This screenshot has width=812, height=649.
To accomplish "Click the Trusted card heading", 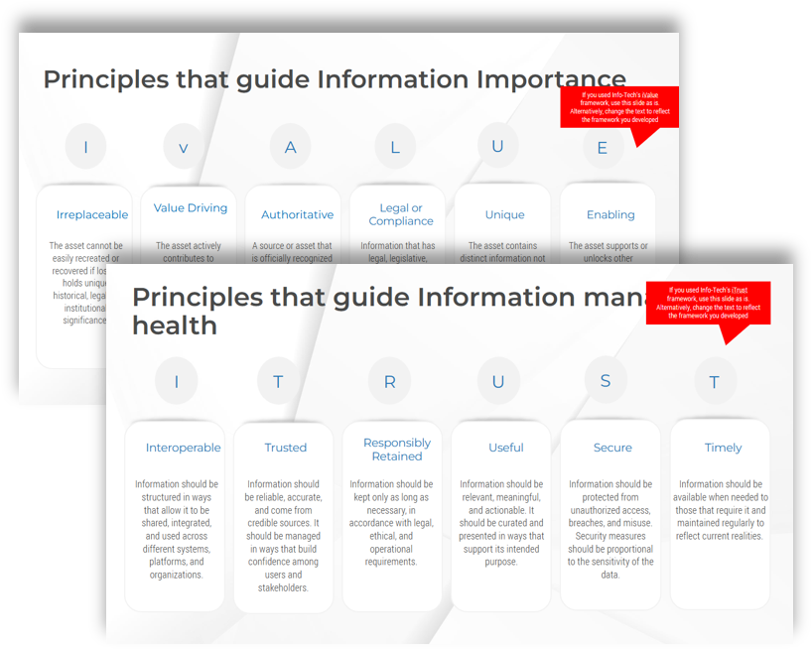I will click(x=284, y=448).
